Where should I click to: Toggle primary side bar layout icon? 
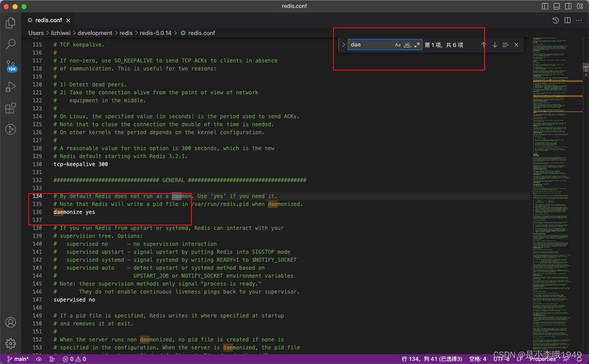pos(545,6)
